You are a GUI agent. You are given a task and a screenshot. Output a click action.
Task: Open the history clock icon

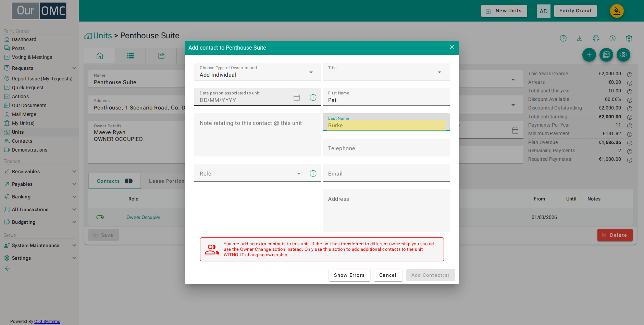coord(612,38)
